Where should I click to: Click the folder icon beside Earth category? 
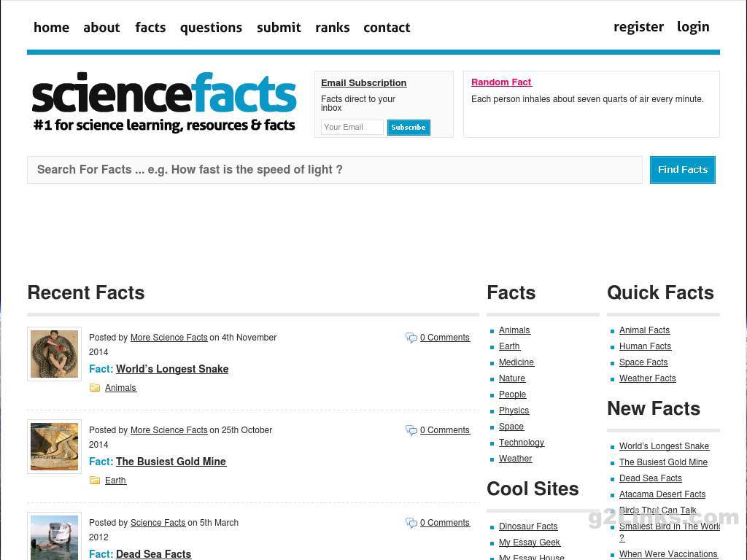click(95, 481)
